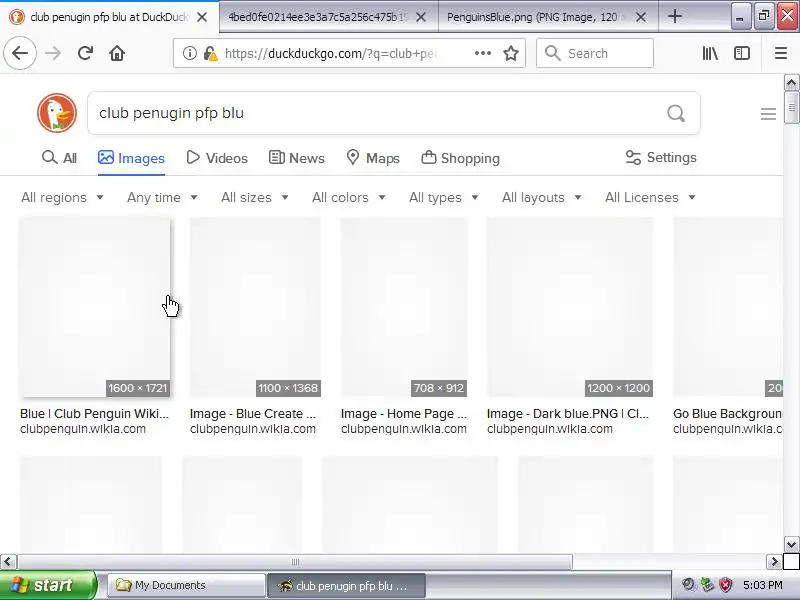Open the 708 × 912 image thumbnail

[x=404, y=307]
